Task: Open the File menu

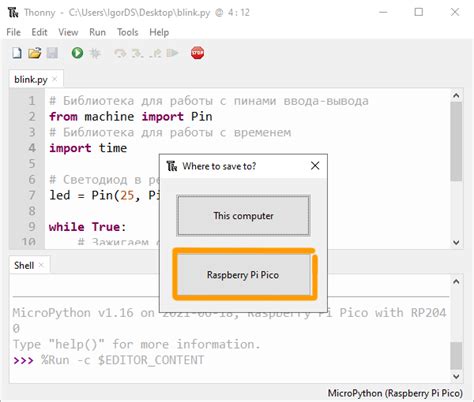Action: tap(14, 32)
